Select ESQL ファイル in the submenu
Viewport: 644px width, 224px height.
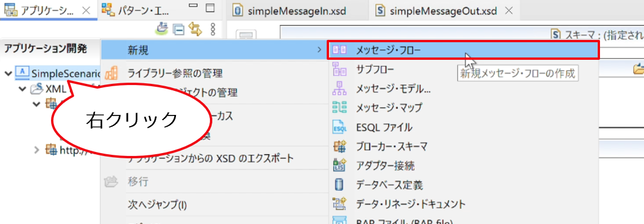coord(384,128)
